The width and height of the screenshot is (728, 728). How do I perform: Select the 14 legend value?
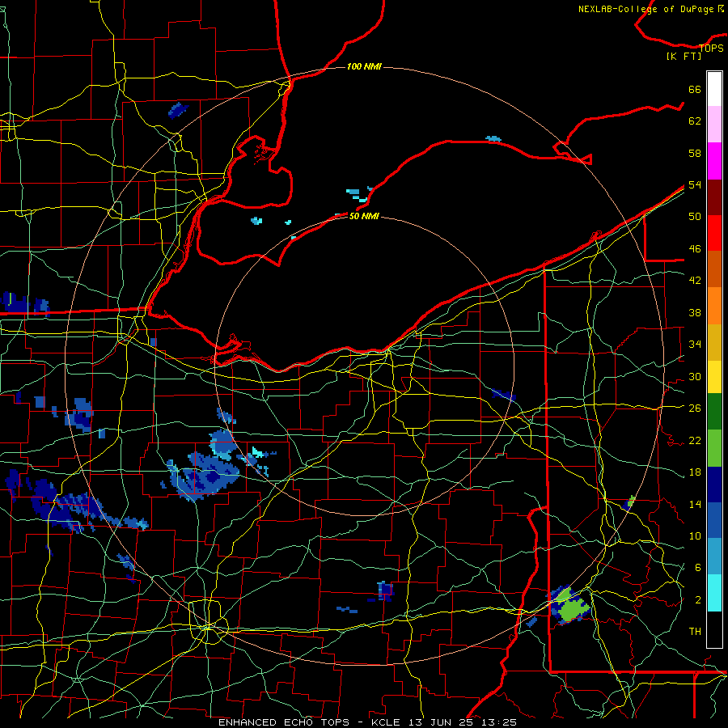point(695,504)
